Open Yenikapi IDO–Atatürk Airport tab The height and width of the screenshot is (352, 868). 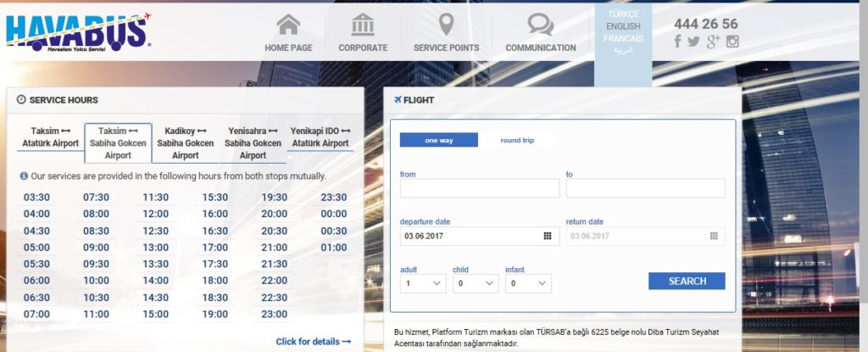coord(320,137)
